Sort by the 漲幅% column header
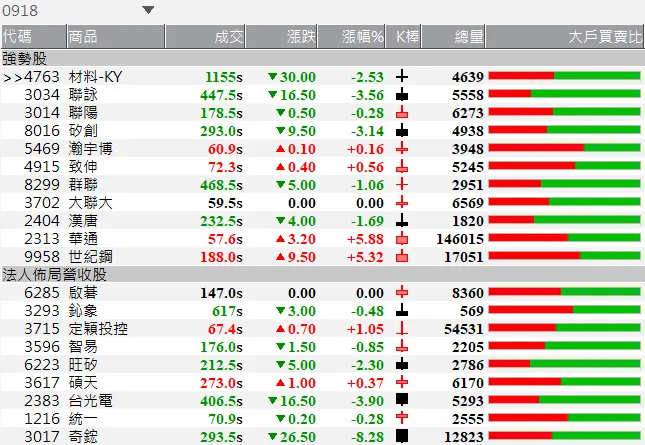Image resolution: width=645 pixels, height=445 pixels. (351, 37)
